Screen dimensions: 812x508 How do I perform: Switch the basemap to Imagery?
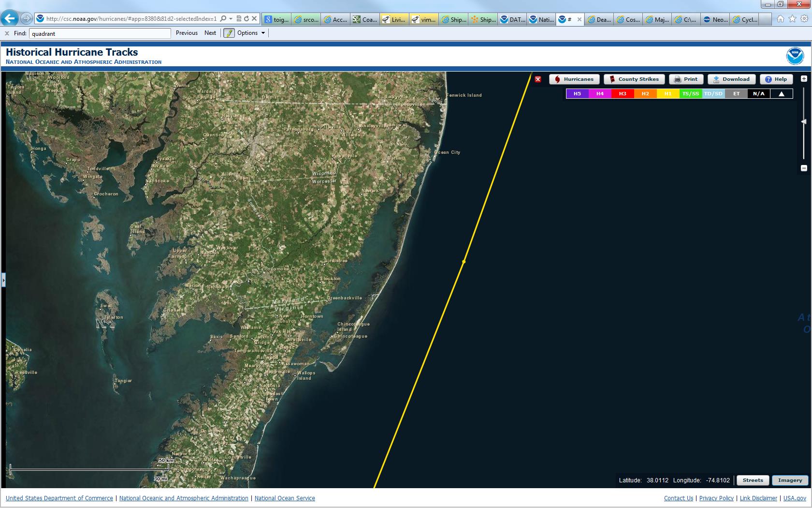click(790, 480)
